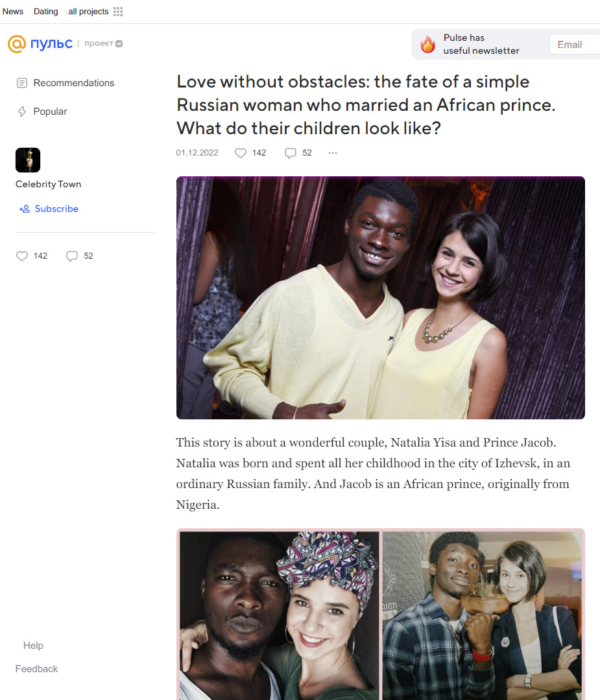Go to Popular feed
600x700 pixels.
click(x=50, y=111)
